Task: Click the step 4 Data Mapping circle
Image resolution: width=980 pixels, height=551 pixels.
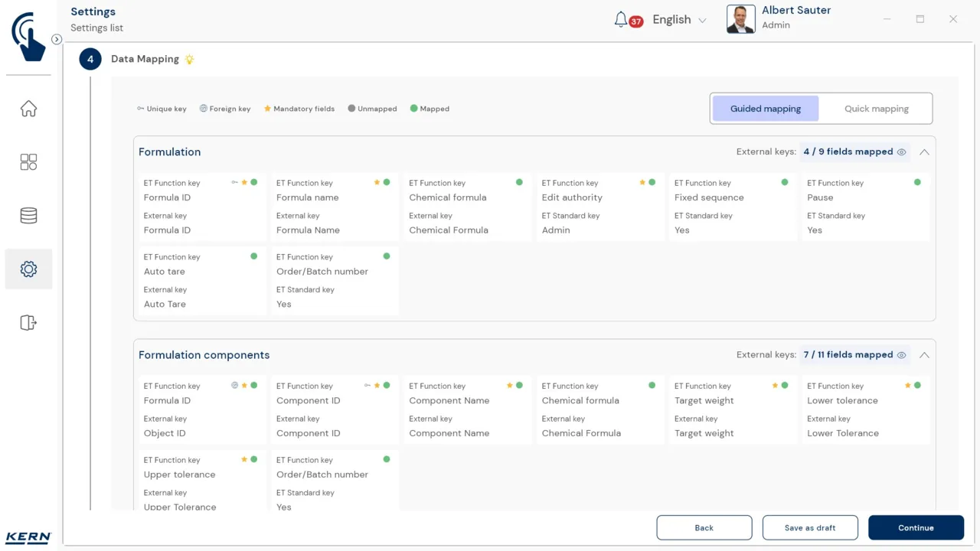Action: (x=90, y=59)
